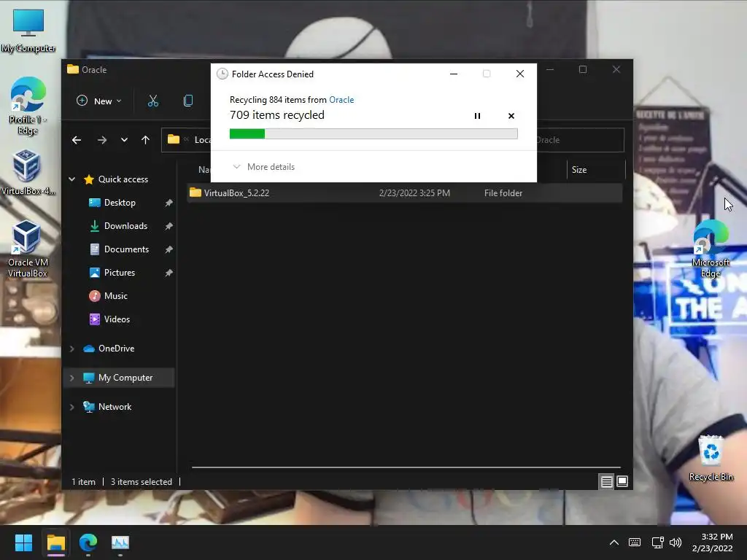Unpin Downloads via its pin icon
747x560 pixels.
[x=169, y=226]
